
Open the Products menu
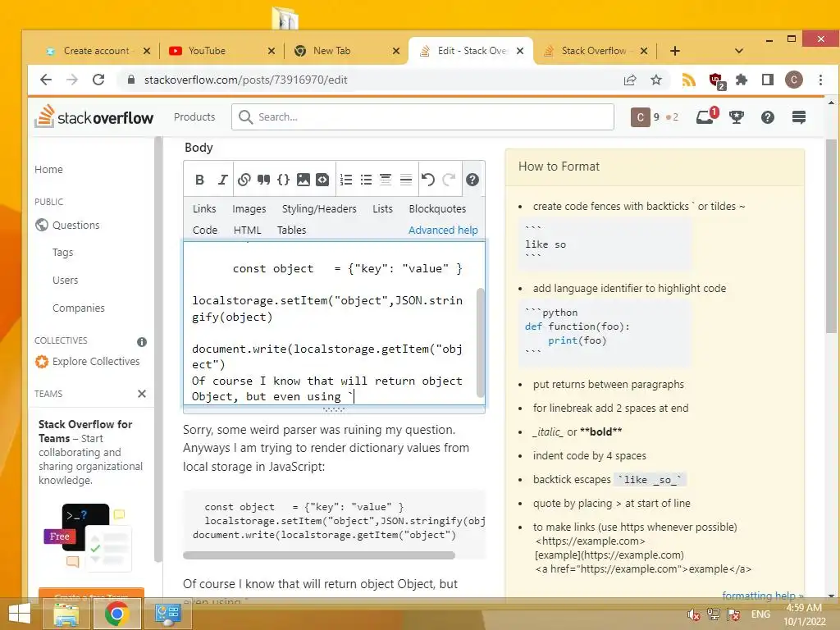(194, 116)
